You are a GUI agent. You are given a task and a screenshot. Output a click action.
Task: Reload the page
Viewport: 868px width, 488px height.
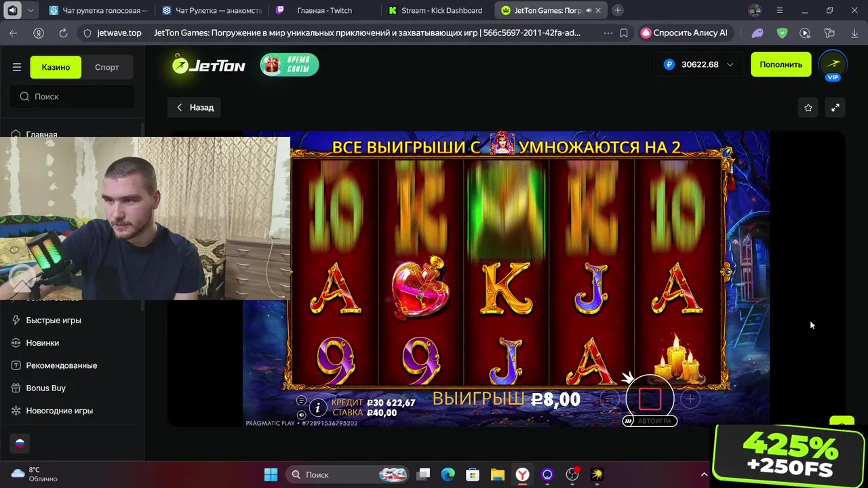click(x=63, y=33)
